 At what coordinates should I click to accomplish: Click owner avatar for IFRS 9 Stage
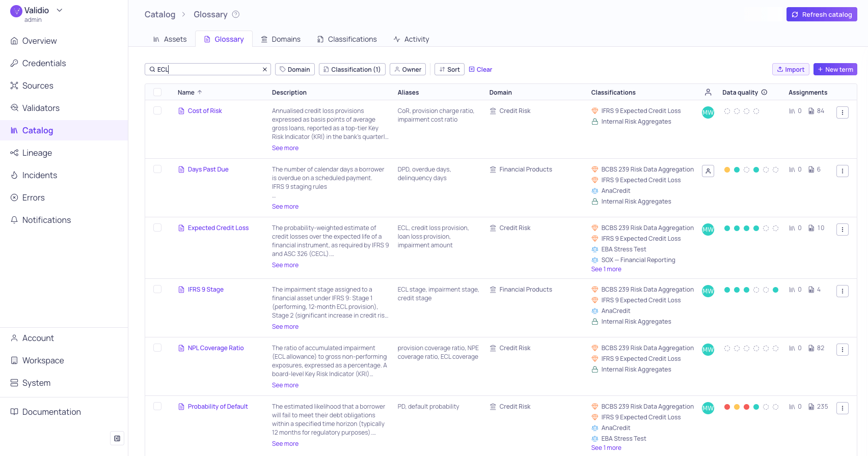click(708, 291)
